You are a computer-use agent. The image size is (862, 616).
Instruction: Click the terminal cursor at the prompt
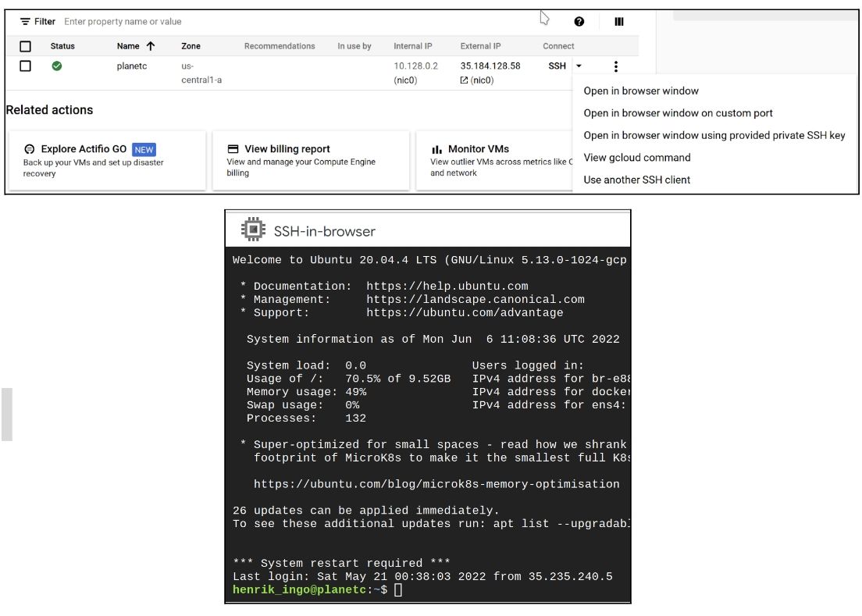(x=398, y=589)
